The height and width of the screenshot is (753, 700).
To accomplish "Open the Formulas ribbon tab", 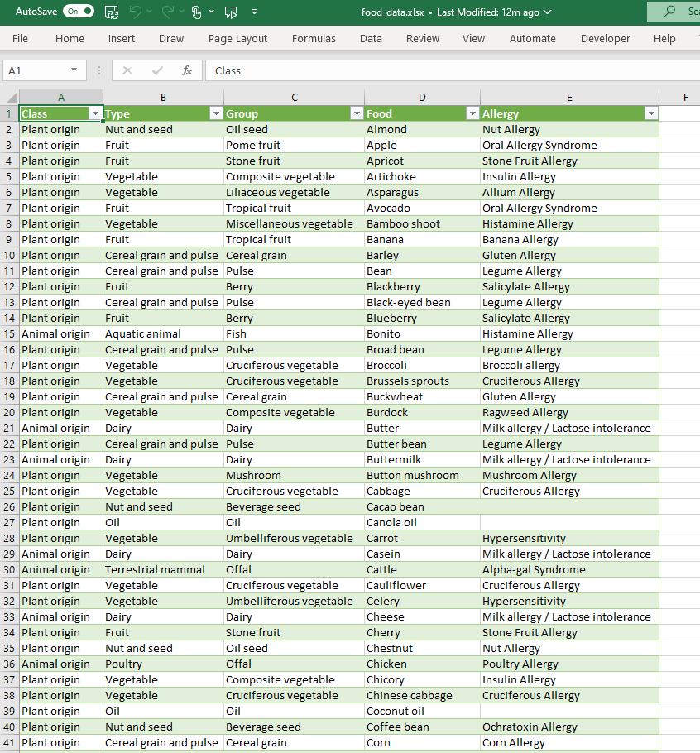I will pyautogui.click(x=314, y=38).
